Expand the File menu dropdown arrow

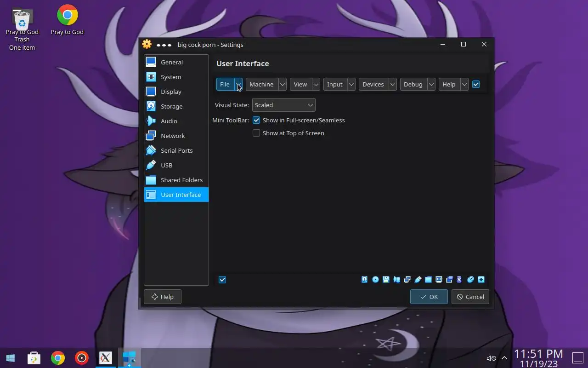tap(238, 84)
